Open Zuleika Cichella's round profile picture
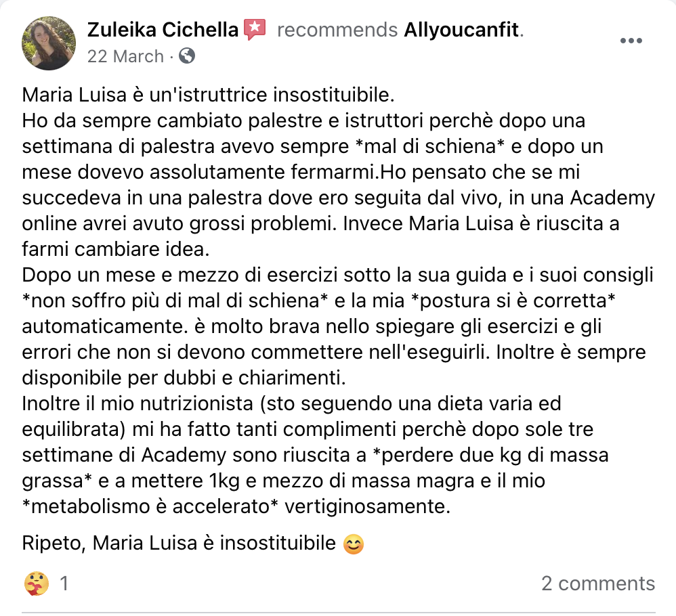 click(49, 43)
